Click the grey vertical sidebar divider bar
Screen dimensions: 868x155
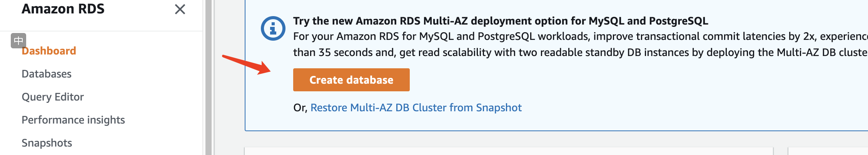[x=209, y=77]
